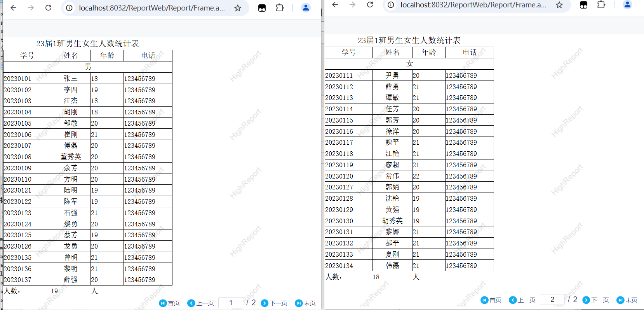Screen dimensions: 644x310
Task: Go back in the left browser window
Action: pos(14,8)
